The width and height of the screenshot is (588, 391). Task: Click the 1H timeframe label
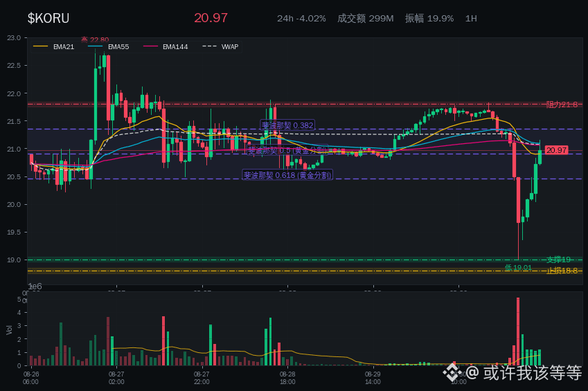(471, 19)
